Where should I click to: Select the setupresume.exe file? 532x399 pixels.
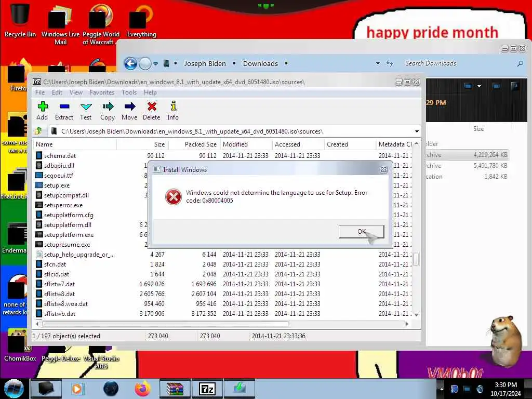pyautogui.click(x=67, y=245)
